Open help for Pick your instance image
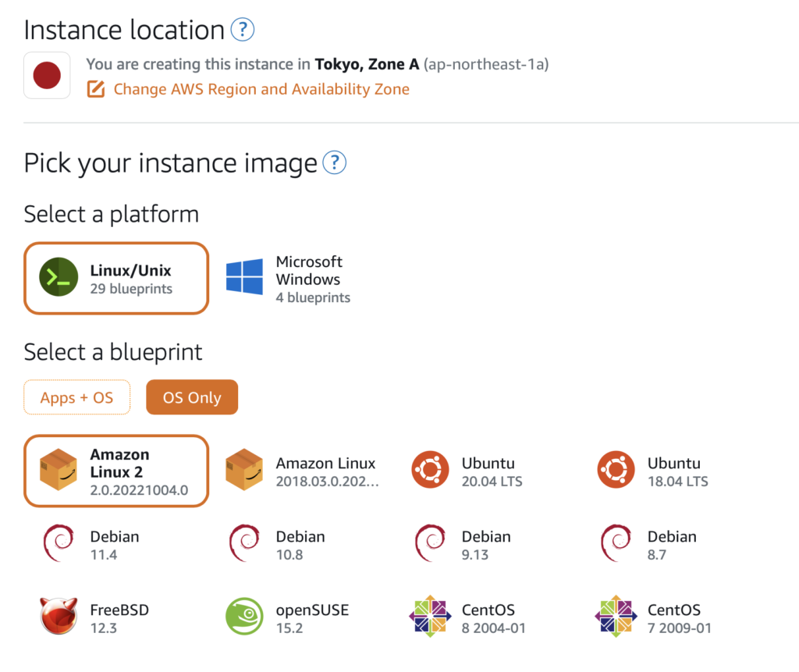Viewport: 799px width, 672px height. (x=334, y=163)
